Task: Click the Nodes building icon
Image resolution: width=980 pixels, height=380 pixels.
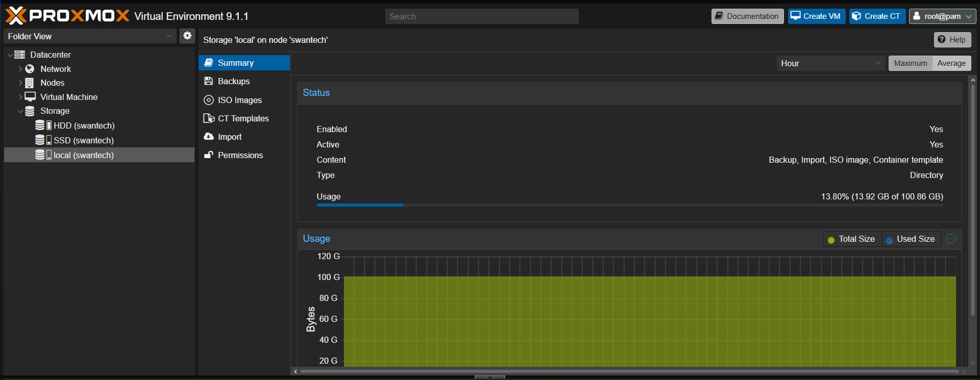Action: [30, 83]
